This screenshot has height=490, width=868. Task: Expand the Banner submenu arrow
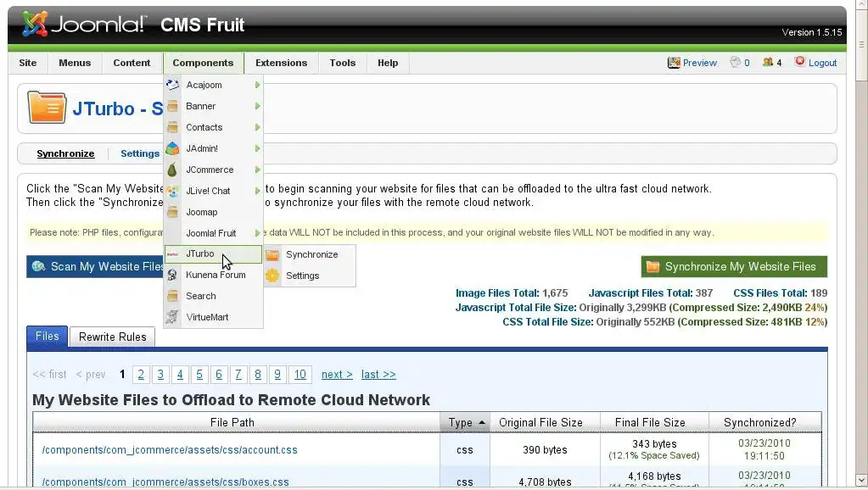click(x=257, y=106)
